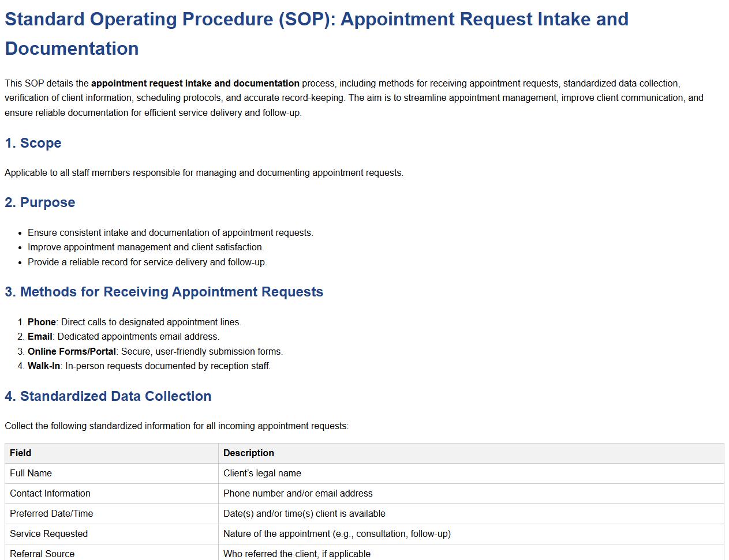Select the 'Online Forms/Portal' bold label
This screenshot has height=560, width=729.
(72, 351)
